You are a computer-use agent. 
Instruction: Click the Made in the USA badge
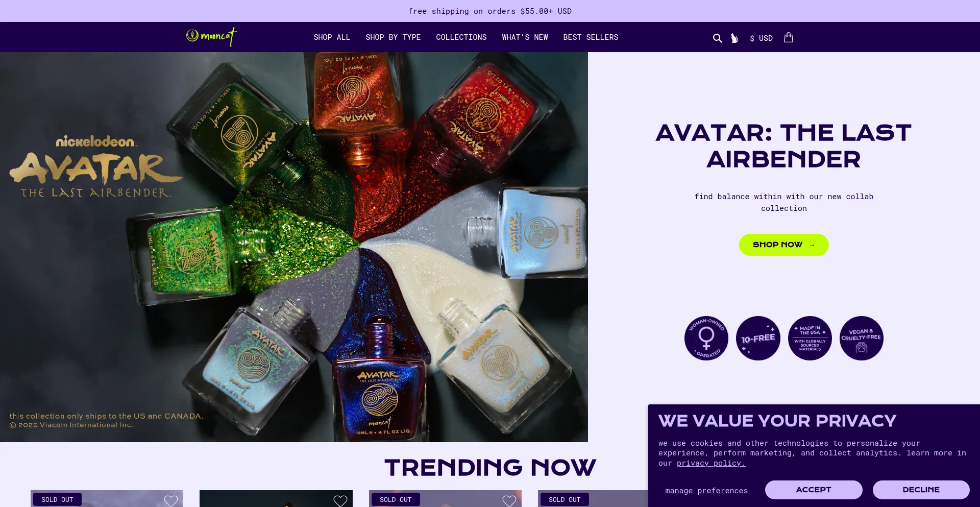point(810,338)
